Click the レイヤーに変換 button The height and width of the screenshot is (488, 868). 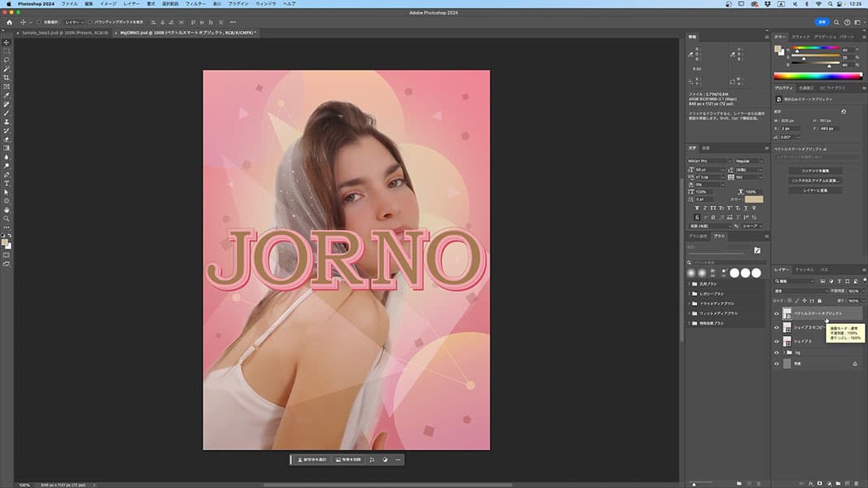[814, 190]
